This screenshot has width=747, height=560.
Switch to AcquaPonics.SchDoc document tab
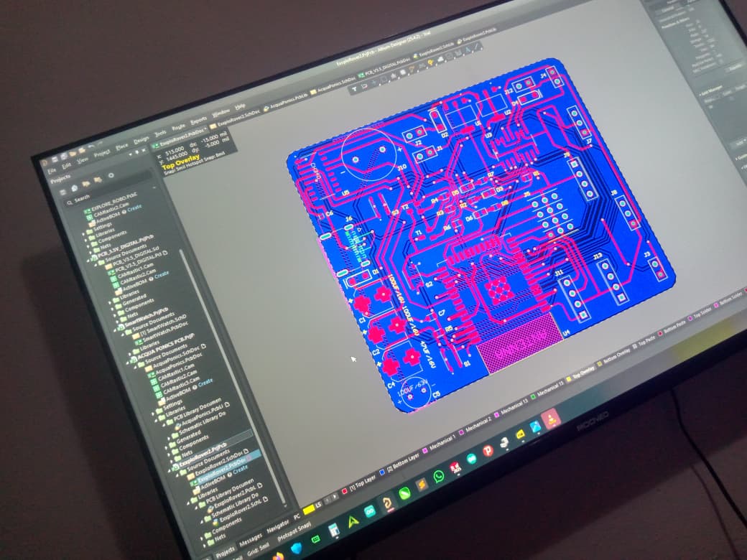[x=333, y=84]
